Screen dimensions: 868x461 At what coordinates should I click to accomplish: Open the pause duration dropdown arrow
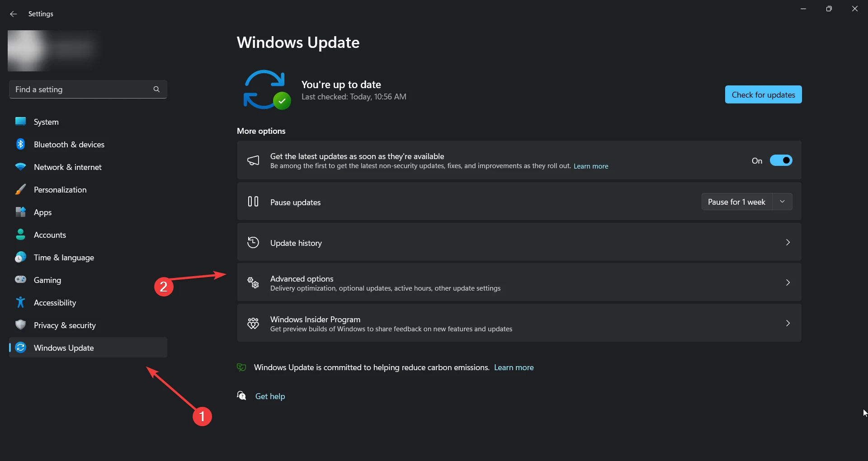(782, 202)
